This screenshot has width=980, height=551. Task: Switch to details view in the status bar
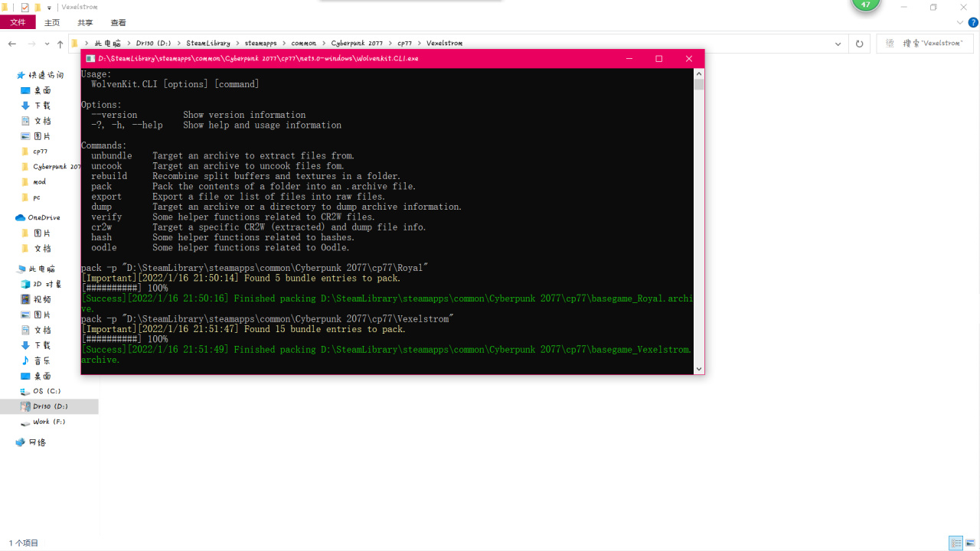[955, 543]
